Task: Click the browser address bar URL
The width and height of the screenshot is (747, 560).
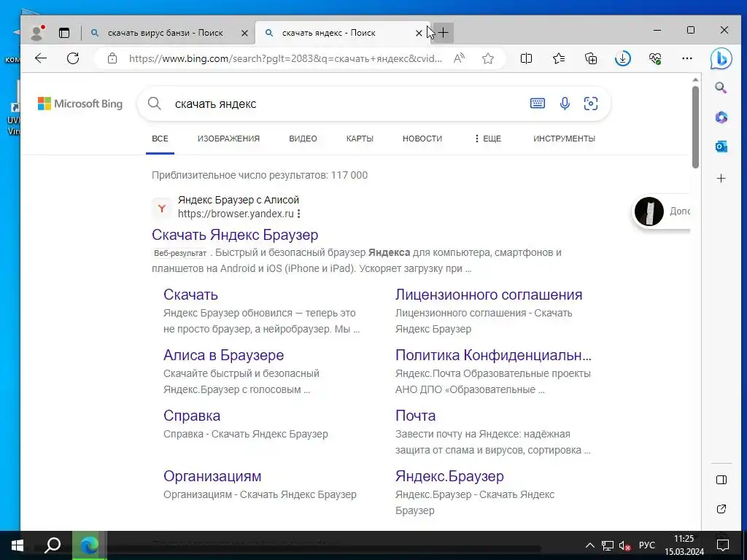Action: pyautogui.click(x=285, y=58)
